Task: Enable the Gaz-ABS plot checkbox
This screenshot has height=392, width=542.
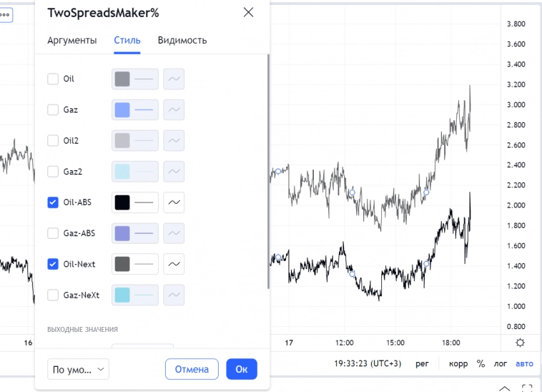Action: tap(53, 233)
